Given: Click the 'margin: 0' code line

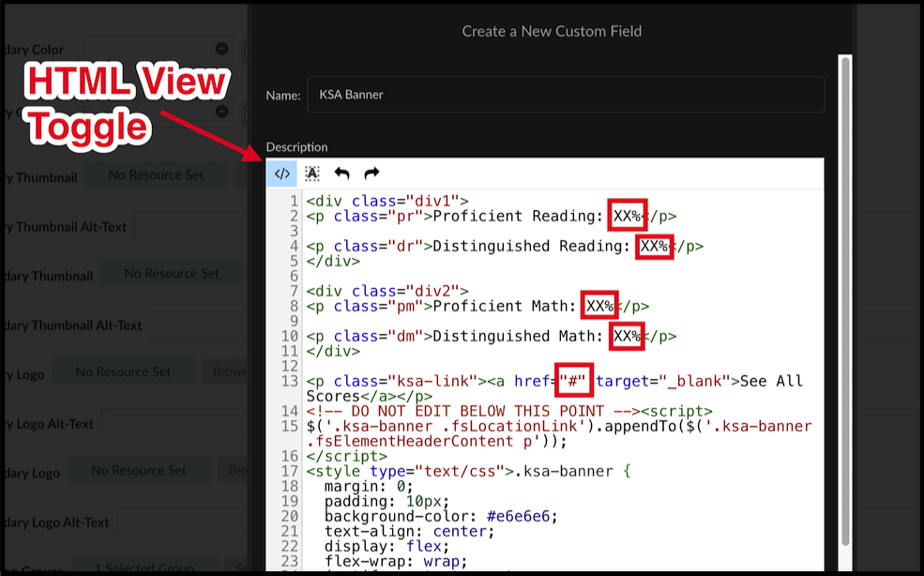Looking at the screenshot, I should pyautogui.click(x=369, y=486).
